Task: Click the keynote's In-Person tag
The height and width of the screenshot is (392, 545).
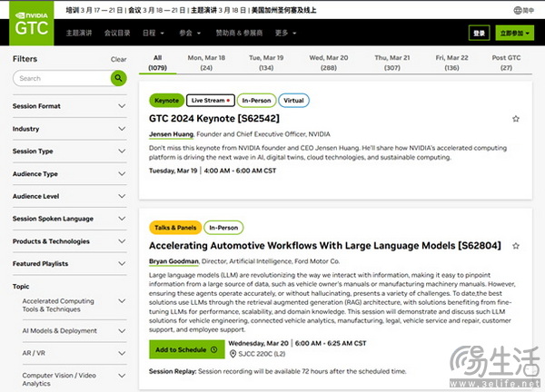Action: click(x=256, y=101)
